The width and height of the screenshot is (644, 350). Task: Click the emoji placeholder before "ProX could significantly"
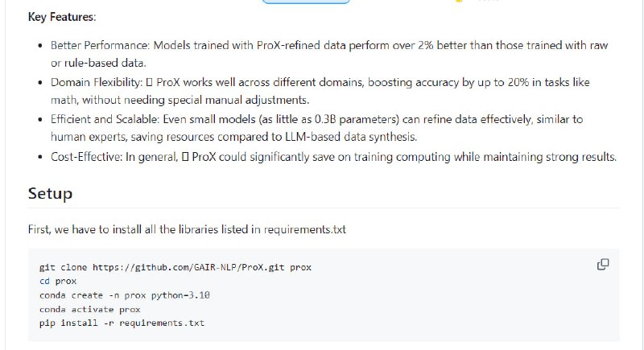[185, 157]
